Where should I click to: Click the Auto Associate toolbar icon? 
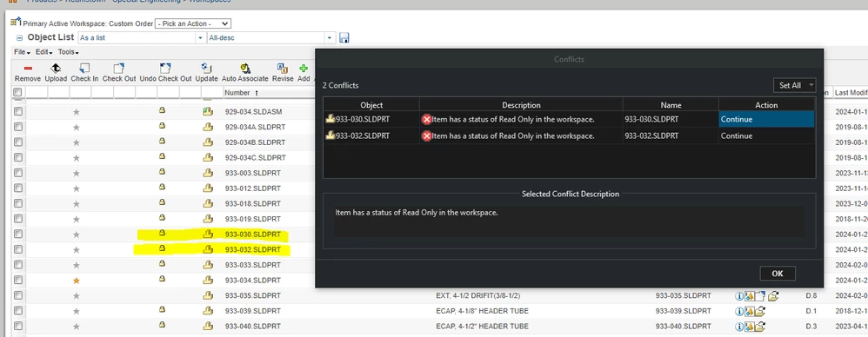tap(245, 69)
